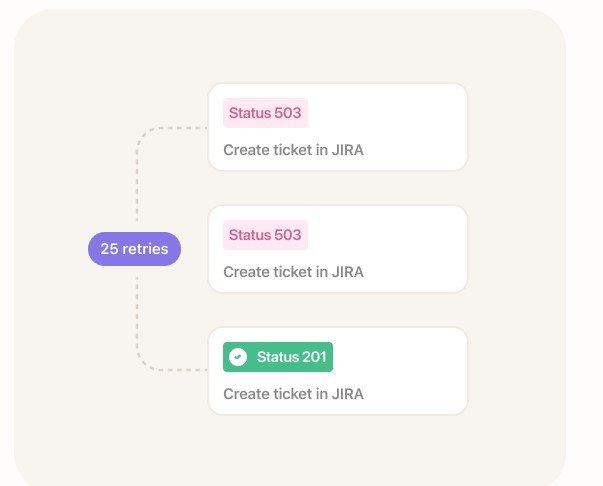Click the top pink "Status 503" badge
The image size is (603, 486).
[x=265, y=113]
